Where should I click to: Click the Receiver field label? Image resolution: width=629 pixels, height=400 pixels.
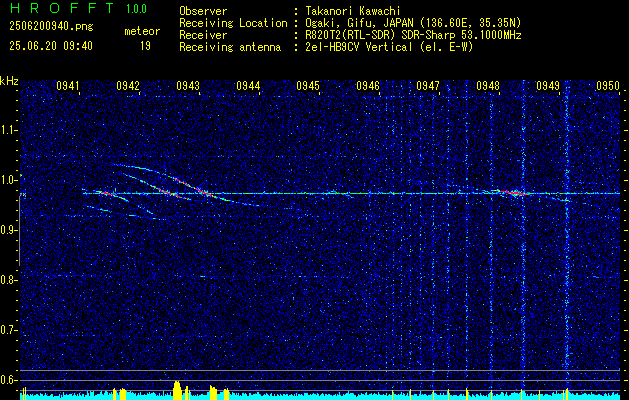pos(203,35)
